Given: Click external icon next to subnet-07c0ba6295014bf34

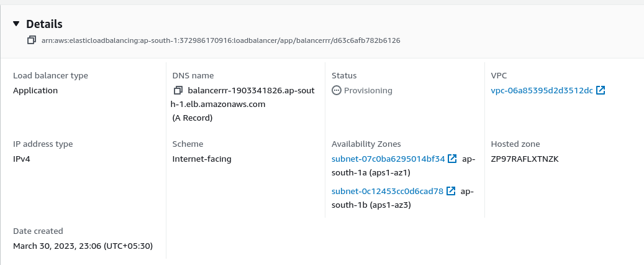Looking at the screenshot, I should click(452, 159).
